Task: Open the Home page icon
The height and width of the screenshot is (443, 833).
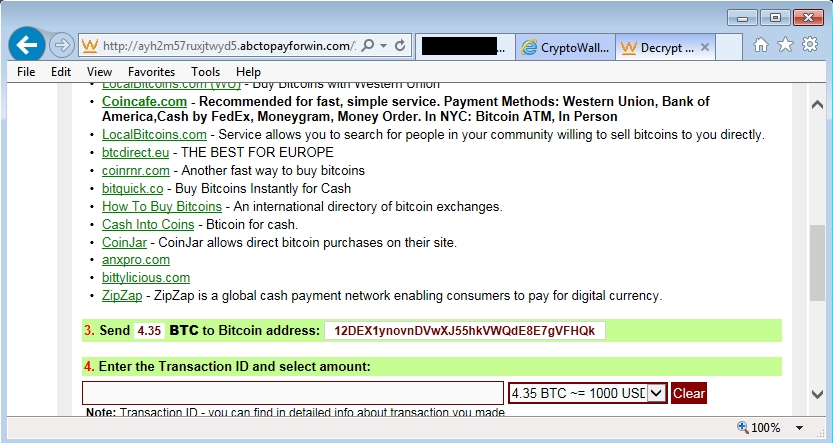Action: [761, 45]
